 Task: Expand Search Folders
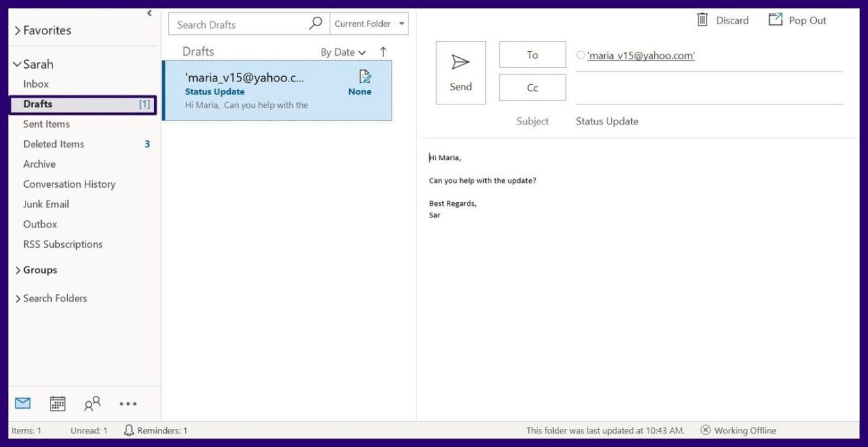point(18,299)
